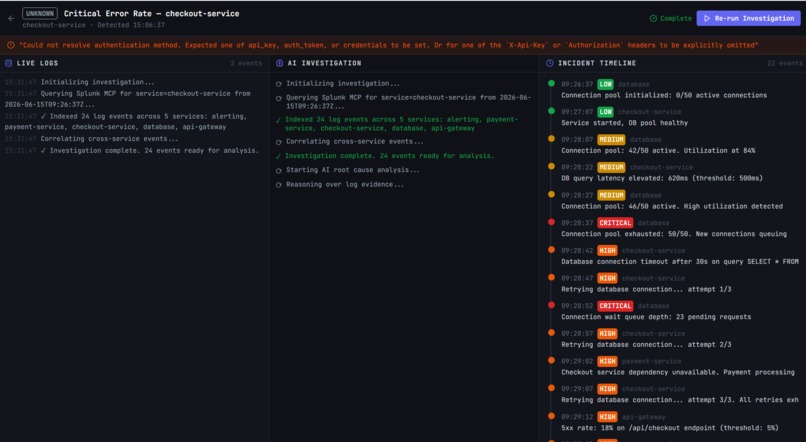Screen dimensions: 806x442
Task: Click 'Database connection timeout after 30s' entry
Action: point(680,262)
